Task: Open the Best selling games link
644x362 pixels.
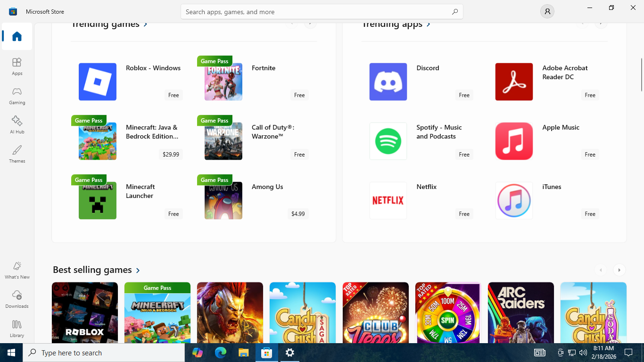Action: tap(97, 270)
